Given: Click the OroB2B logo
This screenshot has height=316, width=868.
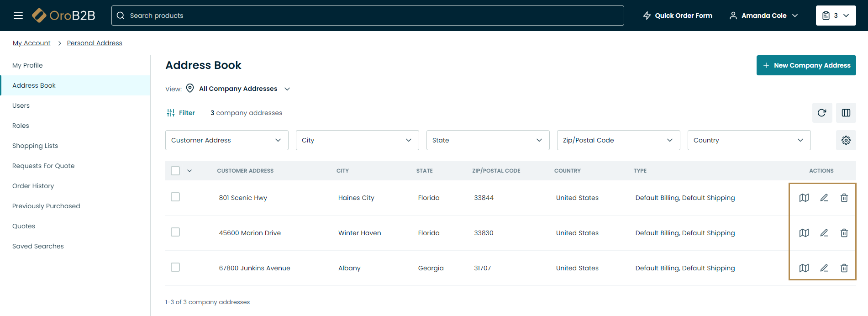Looking at the screenshot, I should 64,16.
